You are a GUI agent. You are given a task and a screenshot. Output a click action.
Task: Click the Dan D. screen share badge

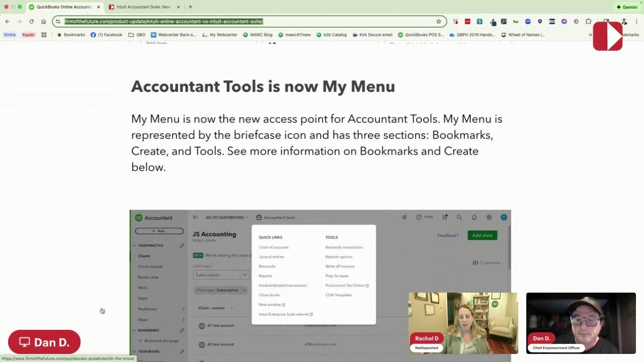click(44, 342)
